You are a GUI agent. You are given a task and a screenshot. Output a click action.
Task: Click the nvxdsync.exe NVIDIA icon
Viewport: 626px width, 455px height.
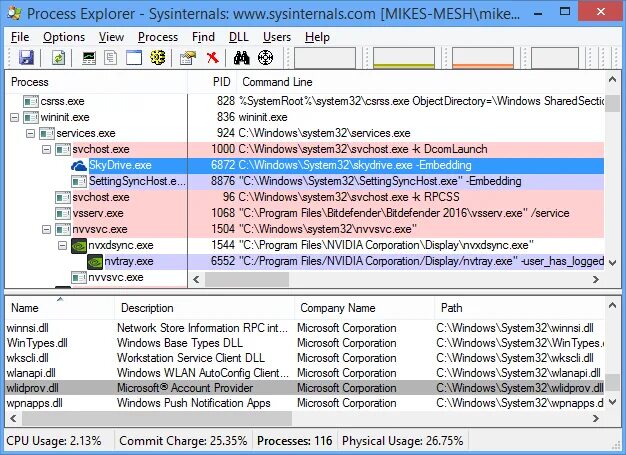pyautogui.click(x=79, y=245)
